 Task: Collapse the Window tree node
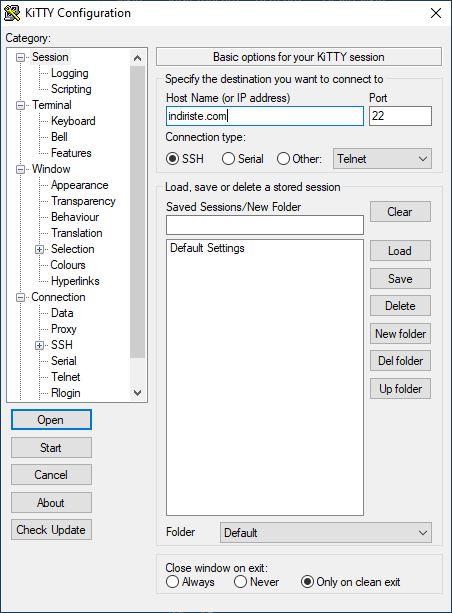20,169
